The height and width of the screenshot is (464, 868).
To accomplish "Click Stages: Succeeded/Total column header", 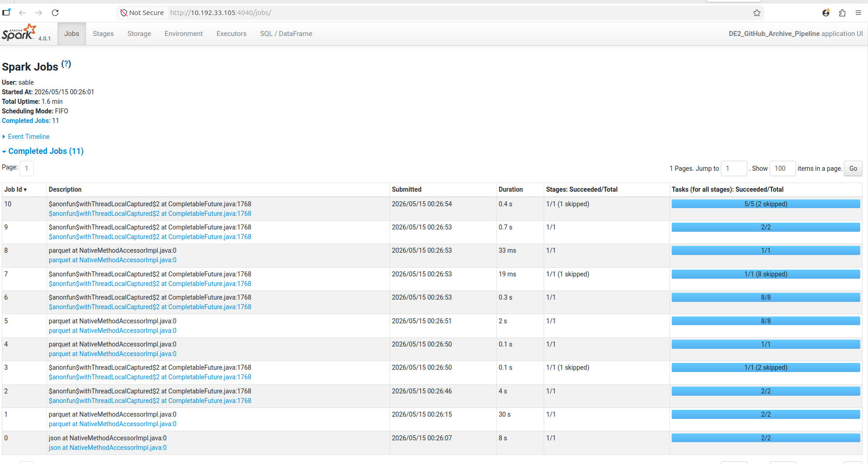I will tap(582, 189).
